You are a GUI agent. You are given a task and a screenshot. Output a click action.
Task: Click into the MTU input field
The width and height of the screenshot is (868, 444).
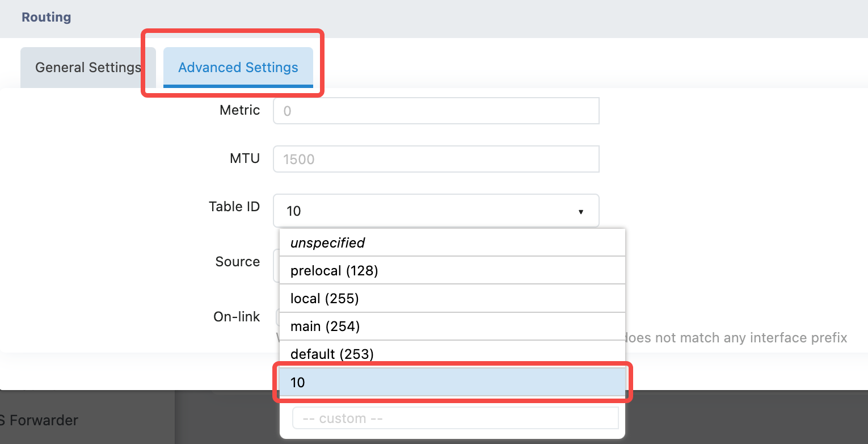tap(436, 159)
